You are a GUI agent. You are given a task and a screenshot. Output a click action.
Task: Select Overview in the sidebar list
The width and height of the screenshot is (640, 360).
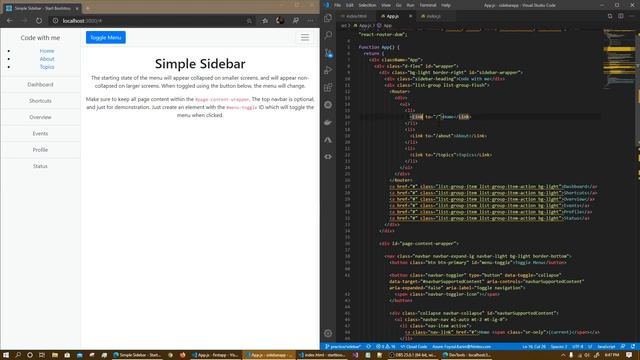(x=40, y=117)
